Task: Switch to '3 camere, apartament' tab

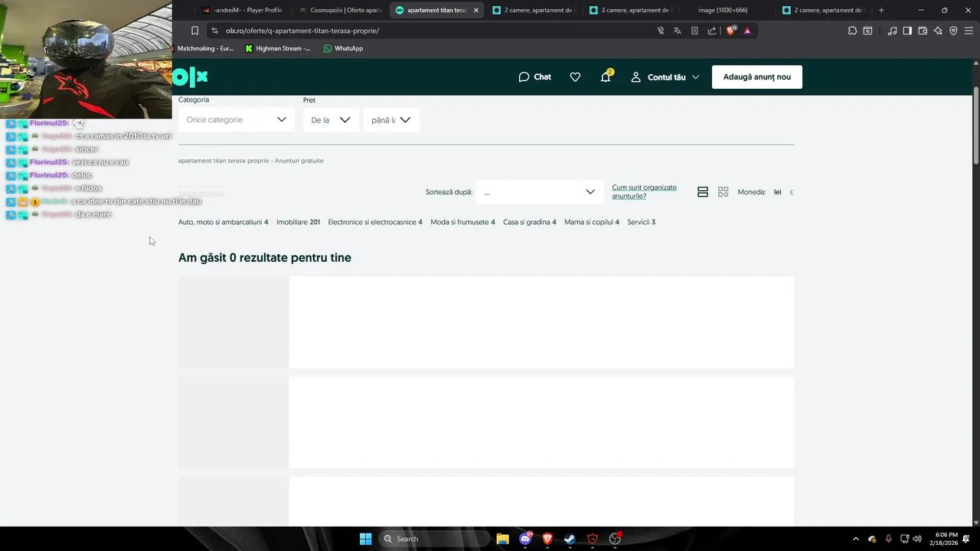Action: pos(630,10)
